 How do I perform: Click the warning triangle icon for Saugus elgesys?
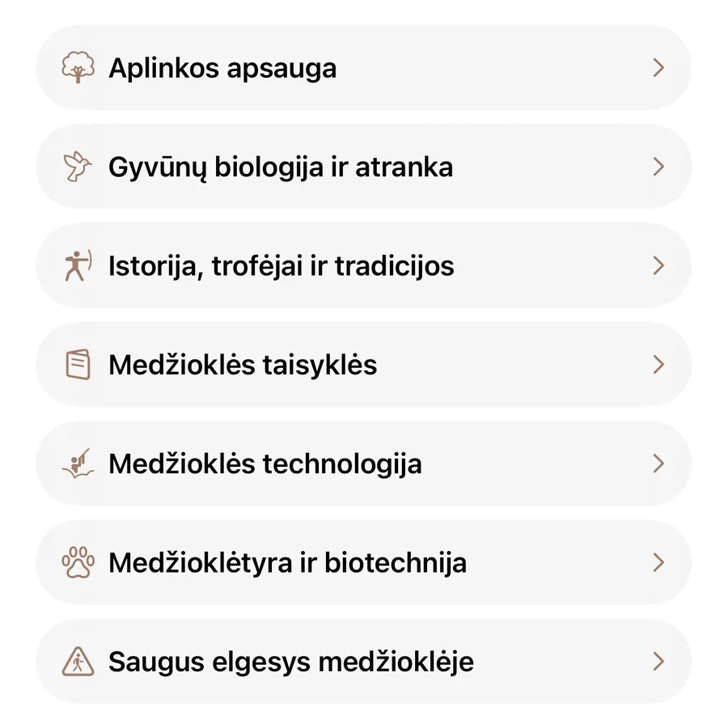point(78,662)
